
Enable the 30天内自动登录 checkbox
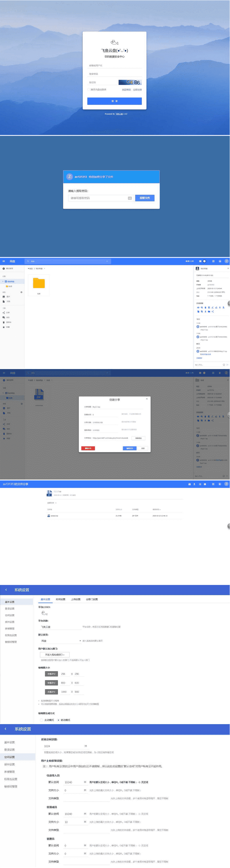coord(89,90)
